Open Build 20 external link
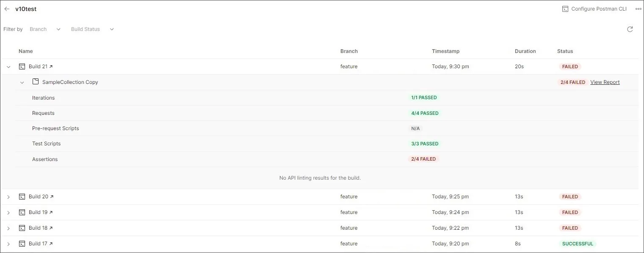This screenshot has height=253, width=644. (x=52, y=197)
